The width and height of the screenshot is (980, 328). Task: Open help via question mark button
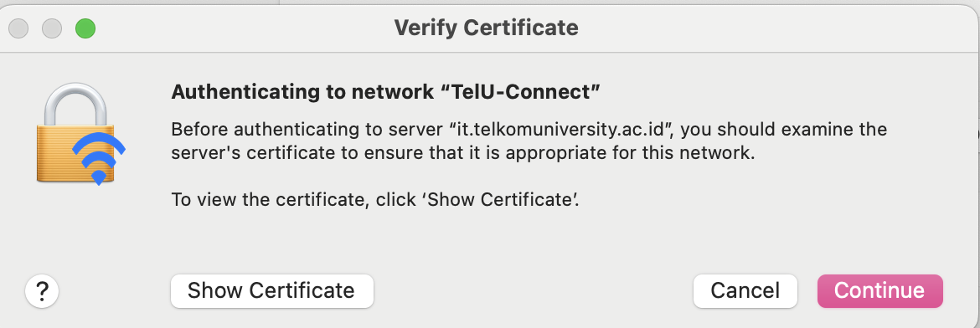click(42, 290)
